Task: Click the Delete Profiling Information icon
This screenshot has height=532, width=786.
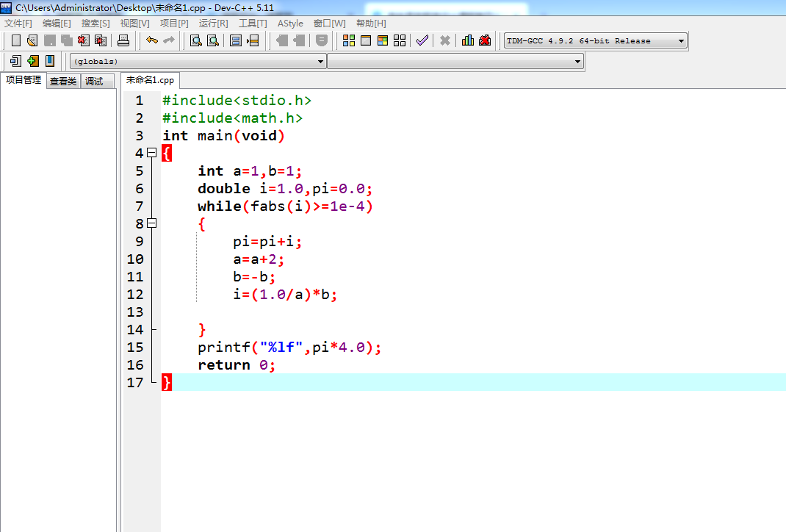Action: (485, 40)
